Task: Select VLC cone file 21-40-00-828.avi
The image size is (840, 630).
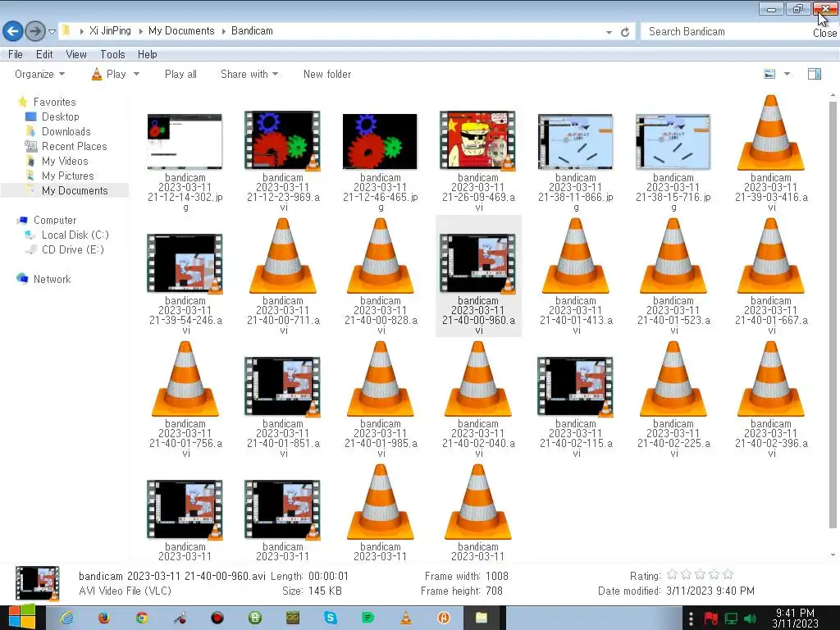Action: (x=380, y=256)
